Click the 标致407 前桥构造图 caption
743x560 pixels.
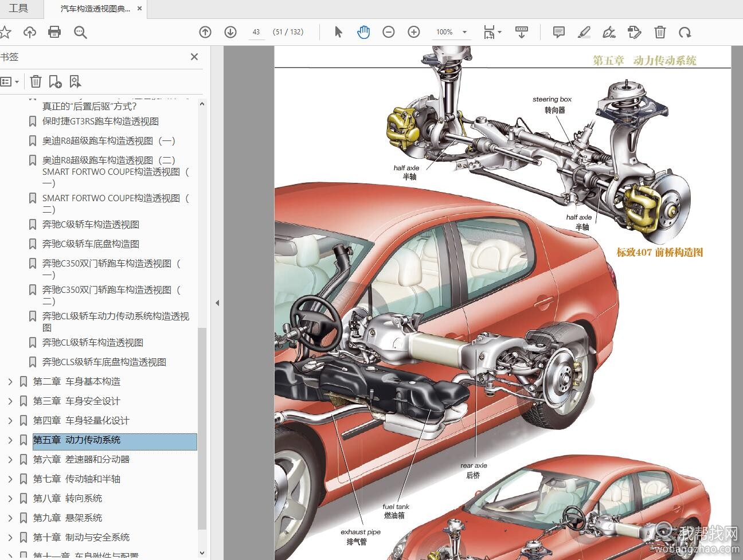coord(660,252)
